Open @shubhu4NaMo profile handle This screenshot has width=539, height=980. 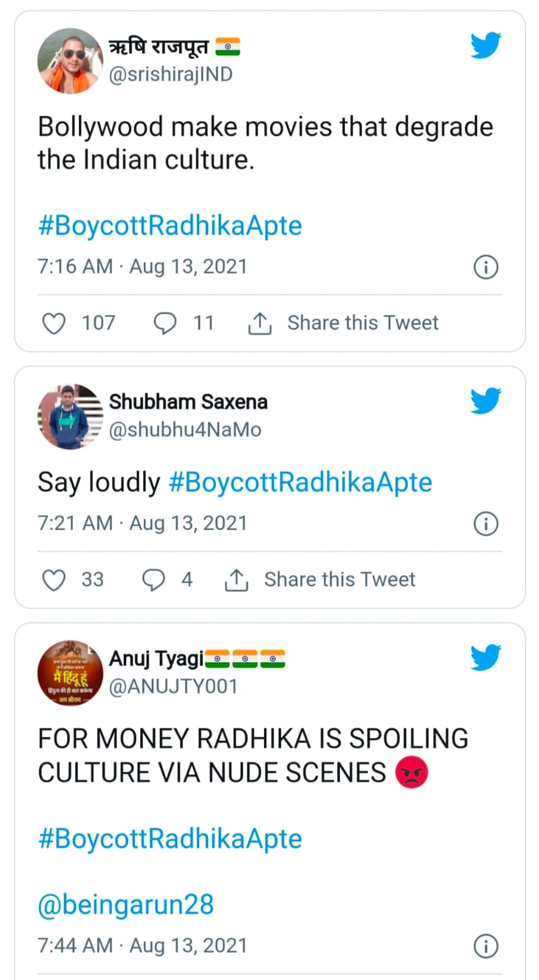click(x=185, y=430)
